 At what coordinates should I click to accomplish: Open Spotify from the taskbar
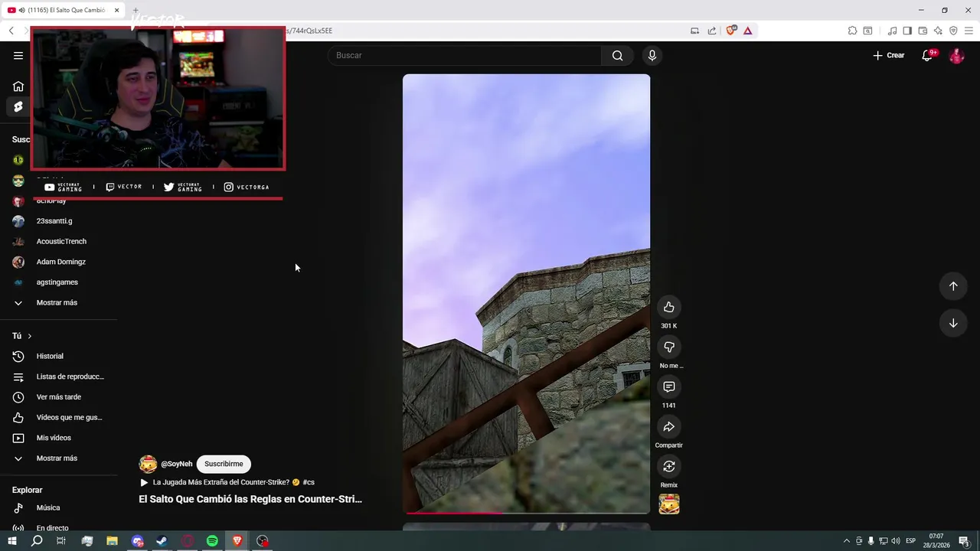pyautogui.click(x=212, y=541)
